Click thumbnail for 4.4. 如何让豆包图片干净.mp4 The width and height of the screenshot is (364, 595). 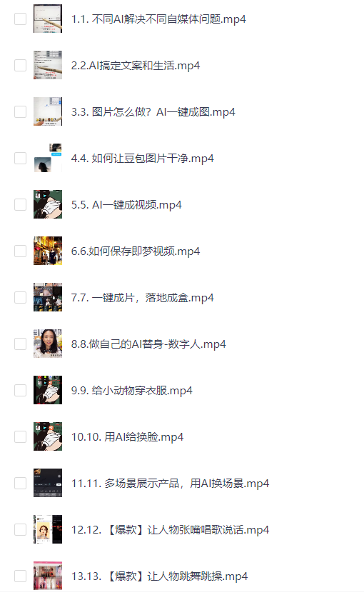[48, 158]
